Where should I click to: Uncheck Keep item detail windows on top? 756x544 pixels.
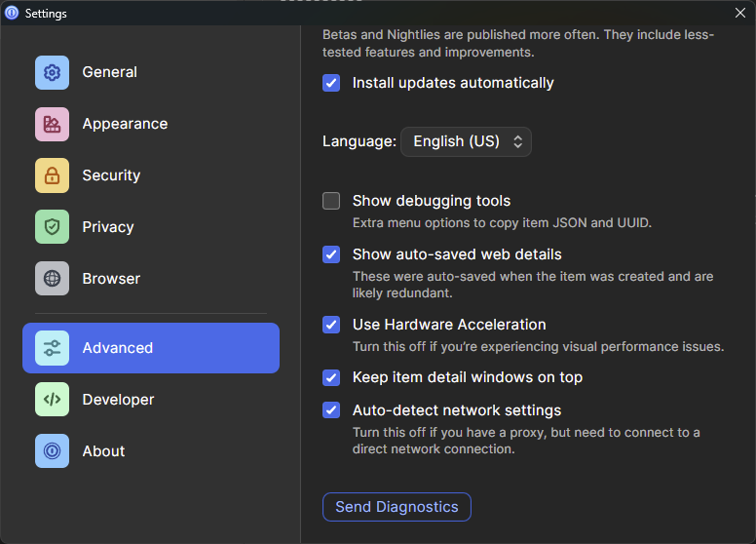(x=331, y=377)
